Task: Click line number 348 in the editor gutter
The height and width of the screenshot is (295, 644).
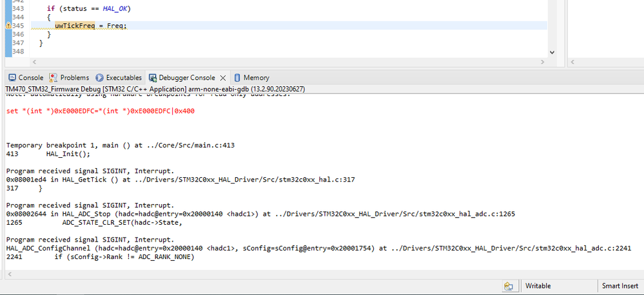Action: (18, 52)
